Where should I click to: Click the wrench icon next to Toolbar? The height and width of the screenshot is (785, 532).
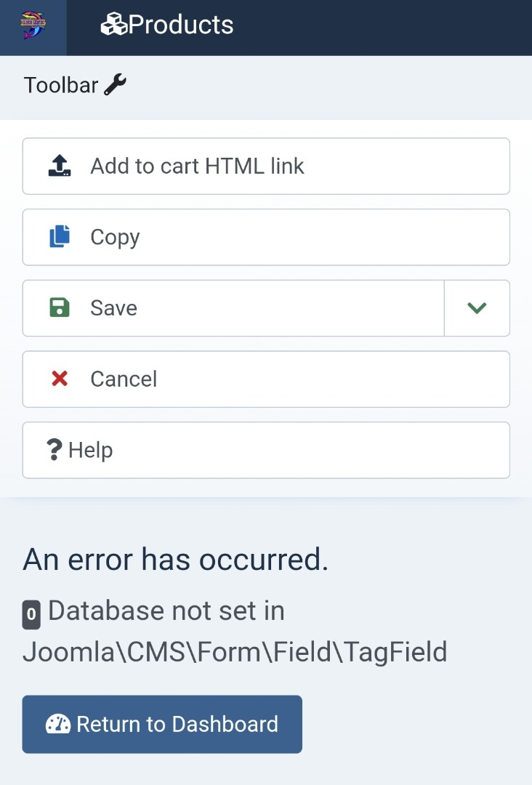point(116,85)
